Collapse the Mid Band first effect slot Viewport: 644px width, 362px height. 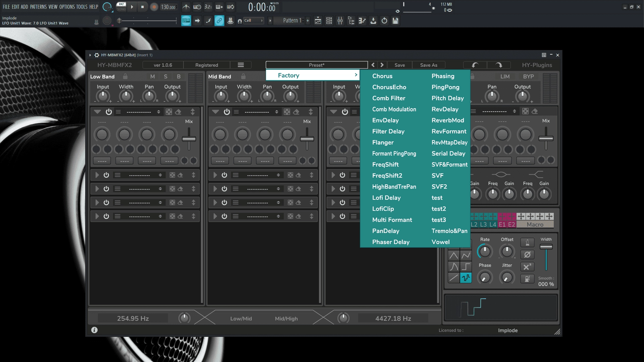(x=215, y=112)
